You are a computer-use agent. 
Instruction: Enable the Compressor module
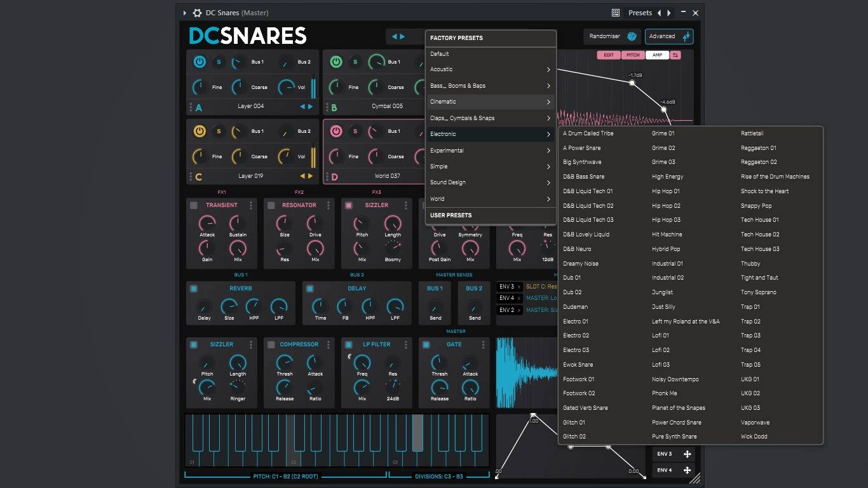(271, 344)
